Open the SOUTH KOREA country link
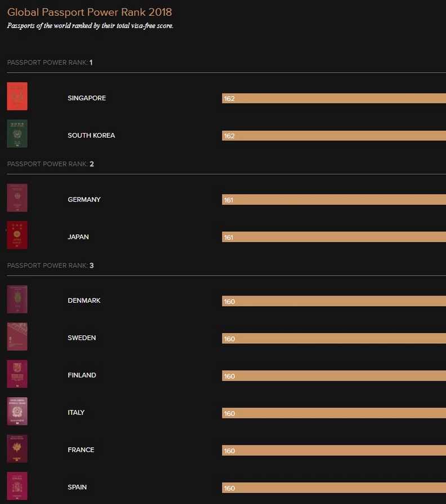 click(x=91, y=135)
